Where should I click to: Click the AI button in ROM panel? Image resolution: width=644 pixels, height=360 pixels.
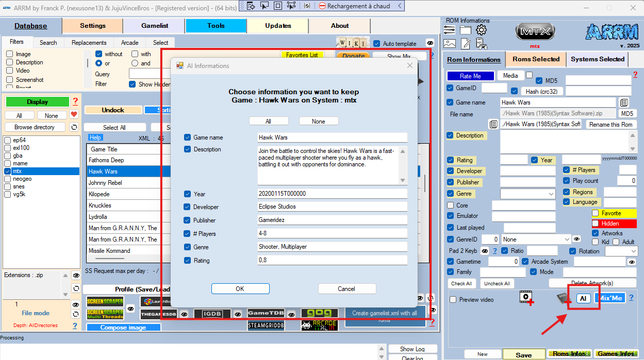(x=583, y=298)
